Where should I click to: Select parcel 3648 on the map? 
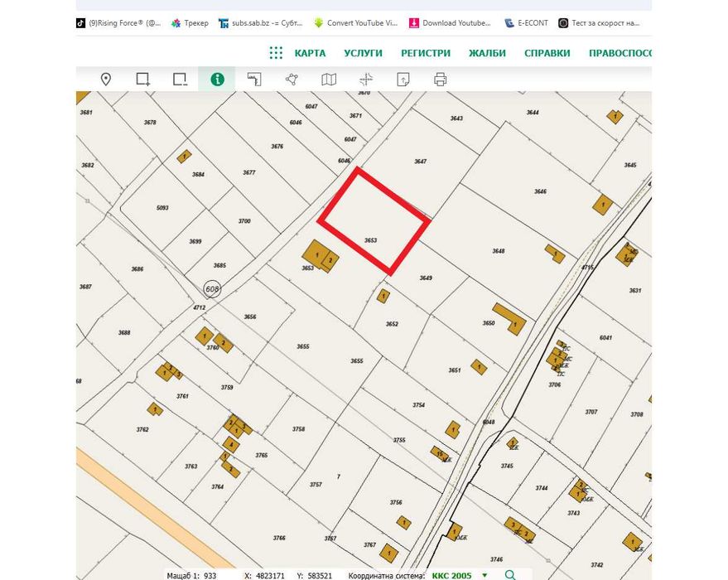pos(499,251)
